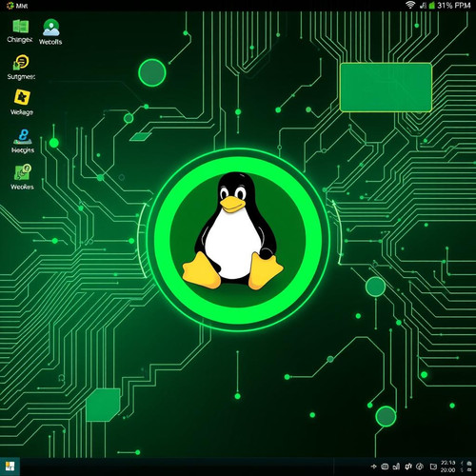Open the Changex desktop icon
The height and width of the screenshot is (476, 476).
pos(21,31)
